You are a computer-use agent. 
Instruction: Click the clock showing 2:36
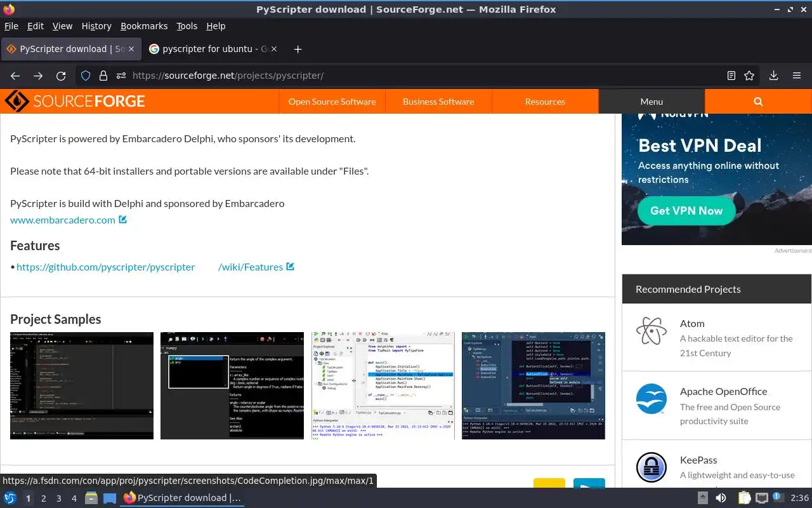799,498
